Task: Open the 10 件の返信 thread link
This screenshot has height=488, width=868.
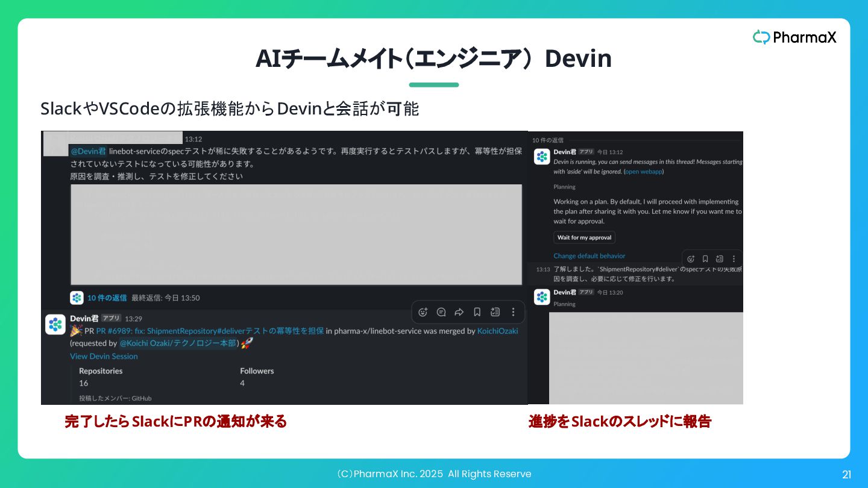Action: point(107,298)
